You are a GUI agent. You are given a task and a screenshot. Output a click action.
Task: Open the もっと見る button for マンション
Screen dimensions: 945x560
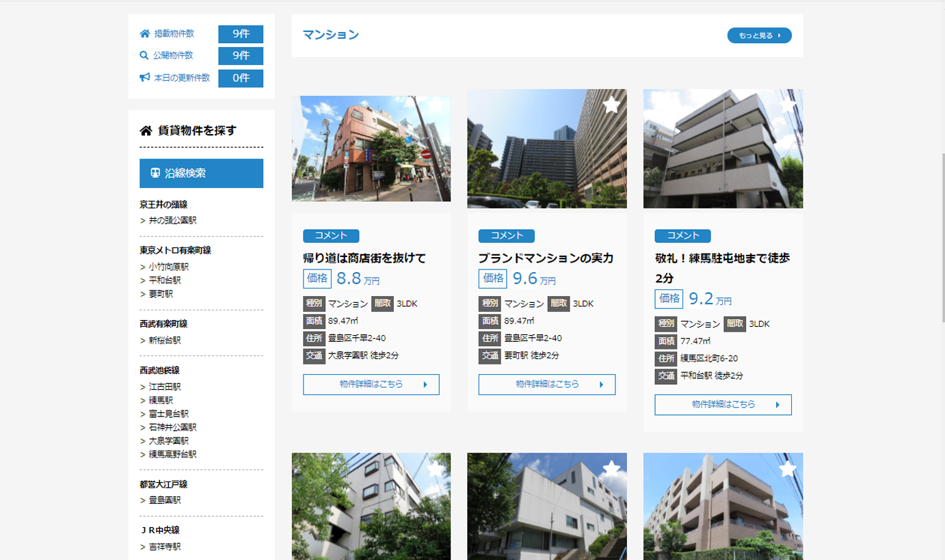[x=759, y=36]
